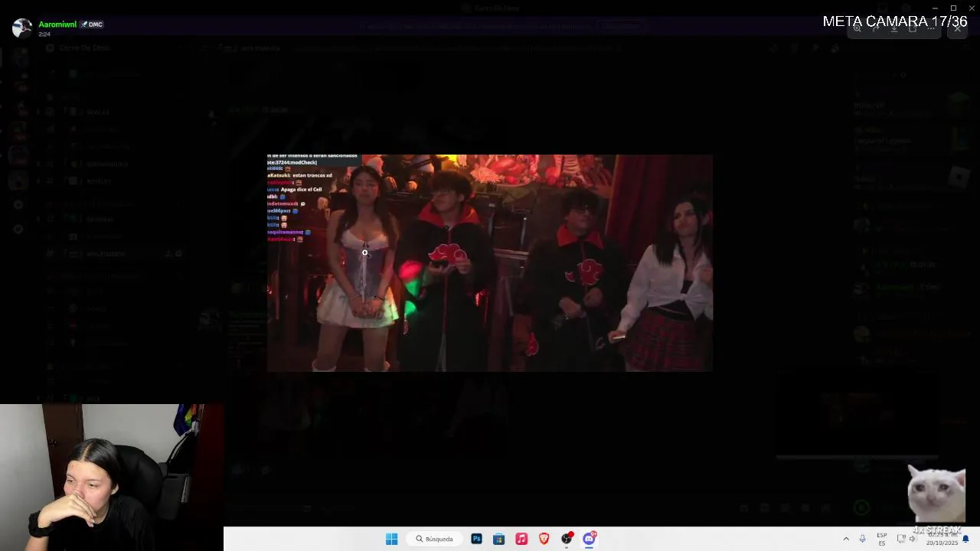Viewport: 980px width, 551px height.
Task: Click the Búsqueda taskbar search box
Action: 435,539
